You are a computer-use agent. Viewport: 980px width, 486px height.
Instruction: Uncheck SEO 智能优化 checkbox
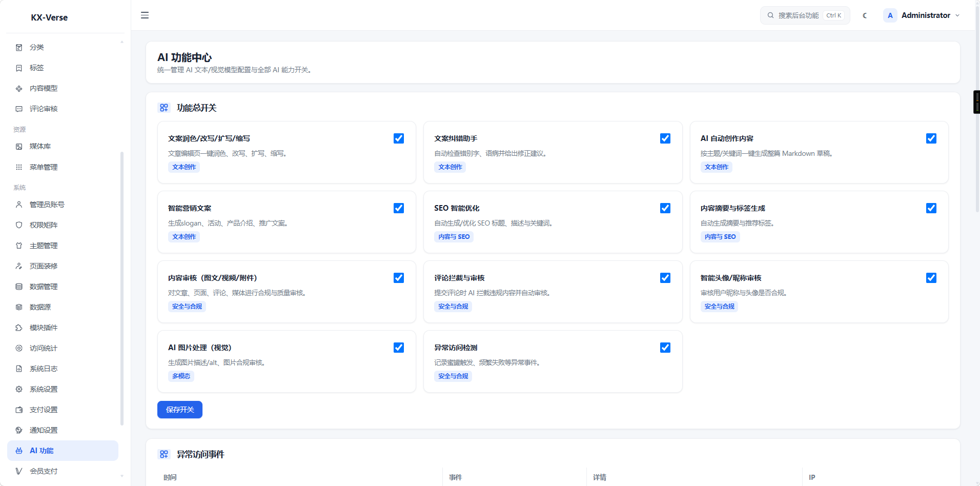tap(665, 208)
